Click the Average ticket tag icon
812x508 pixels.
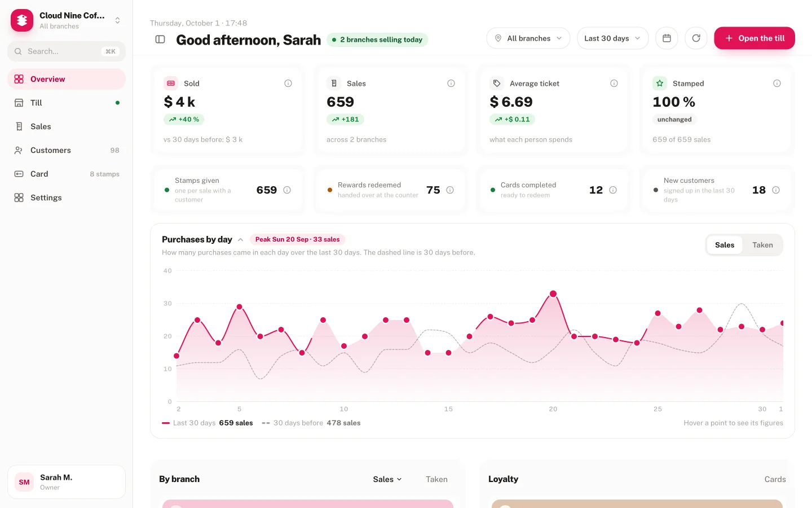[x=497, y=84]
